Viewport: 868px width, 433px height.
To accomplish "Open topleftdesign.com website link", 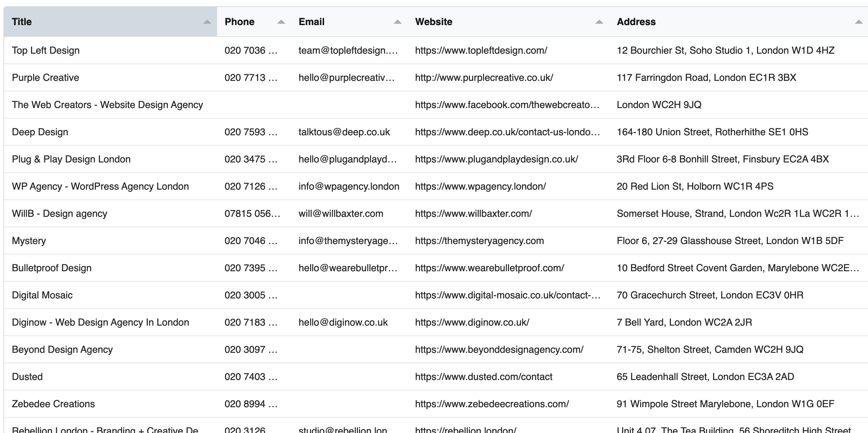I will (x=481, y=50).
